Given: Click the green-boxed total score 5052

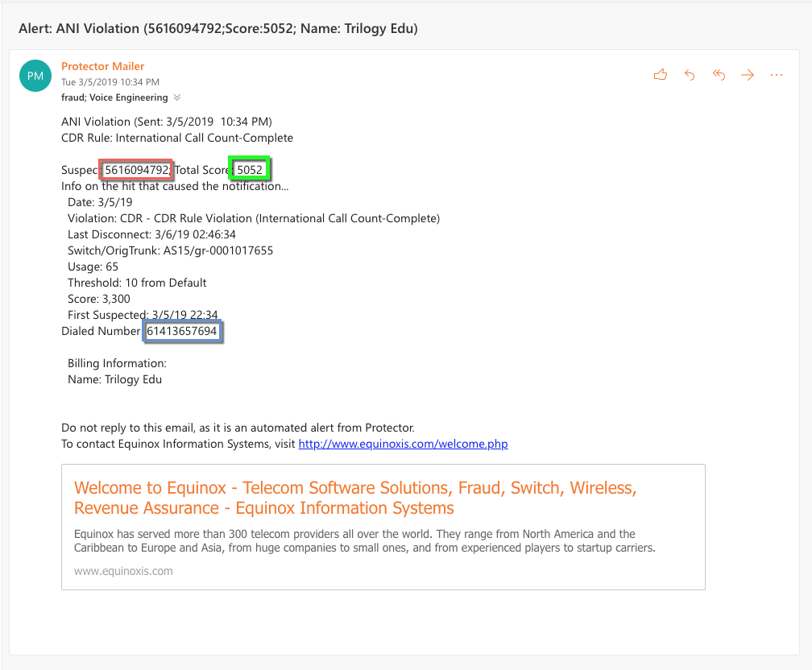Looking at the screenshot, I should [x=249, y=170].
